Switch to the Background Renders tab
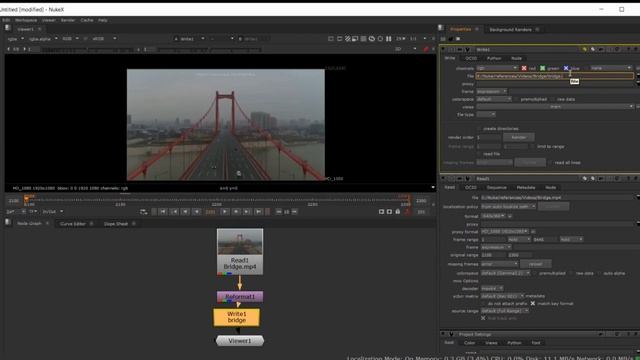Image resolution: width=640 pixels, height=360 pixels. (x=510, y=29)
